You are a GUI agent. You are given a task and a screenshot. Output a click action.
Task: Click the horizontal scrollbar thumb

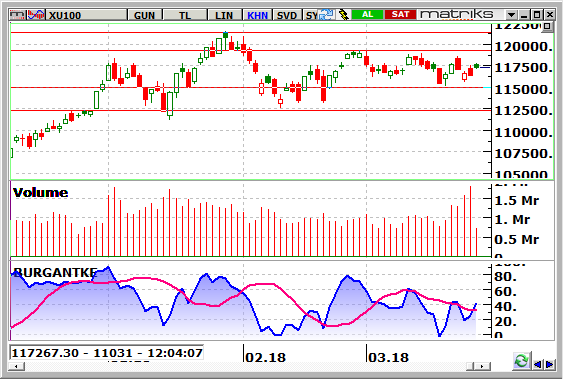(x=471, y=366)
